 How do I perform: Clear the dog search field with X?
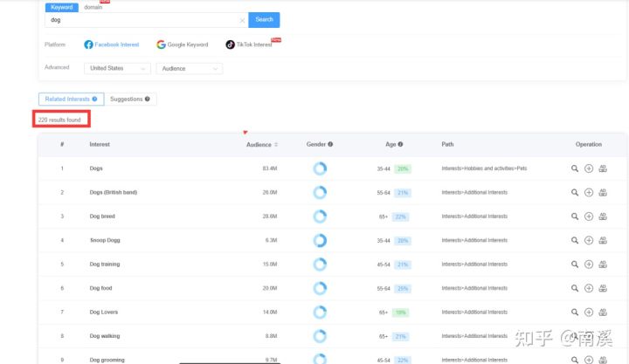pos(242,20)
